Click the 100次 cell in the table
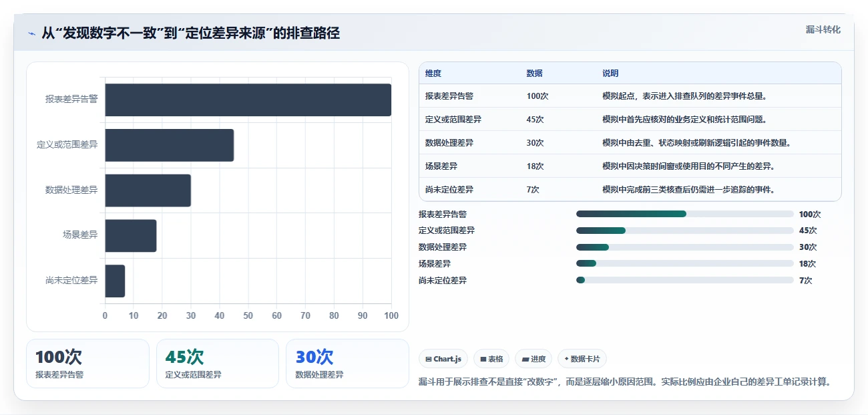Viewport: 868px width, 415px height. point(537,96)
